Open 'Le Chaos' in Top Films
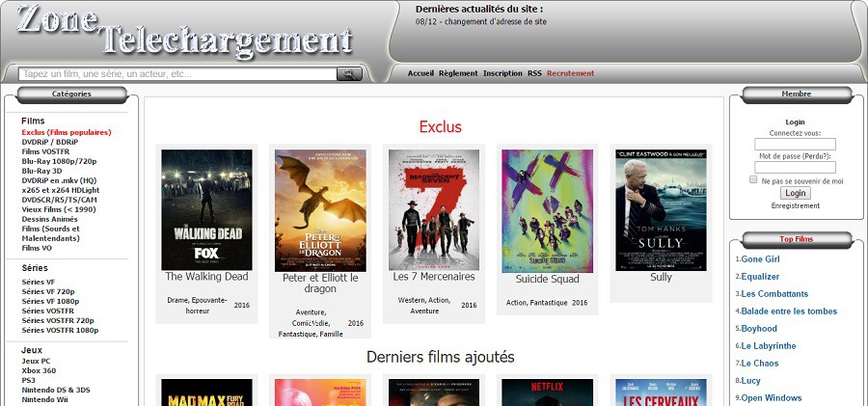The height and width of the screenshot is (406, 868). point(760,364)
